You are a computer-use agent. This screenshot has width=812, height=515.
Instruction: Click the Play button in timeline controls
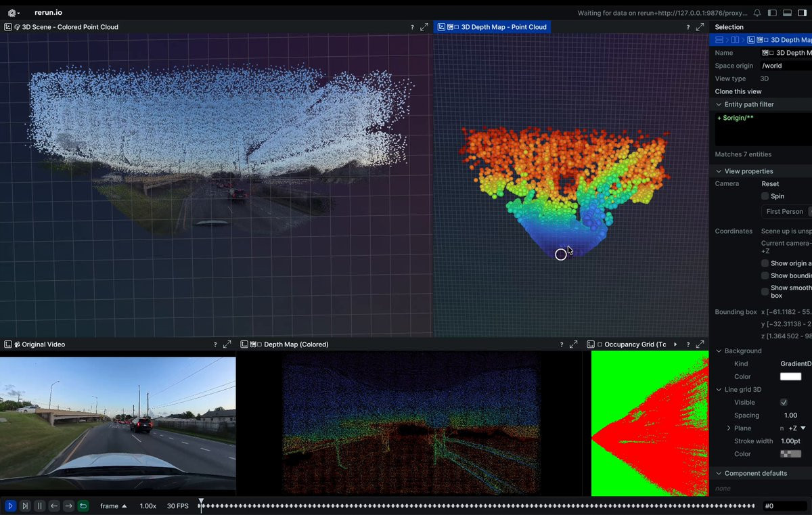click(10, 506)
